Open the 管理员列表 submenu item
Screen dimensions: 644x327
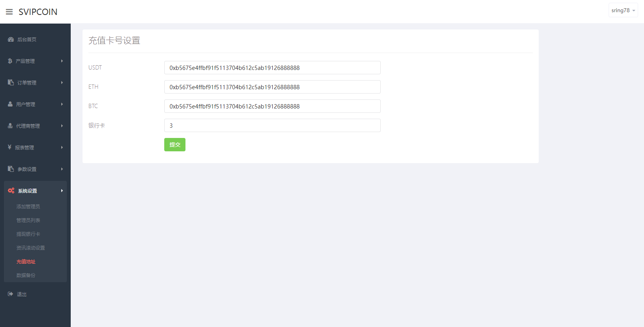(28, 220)
